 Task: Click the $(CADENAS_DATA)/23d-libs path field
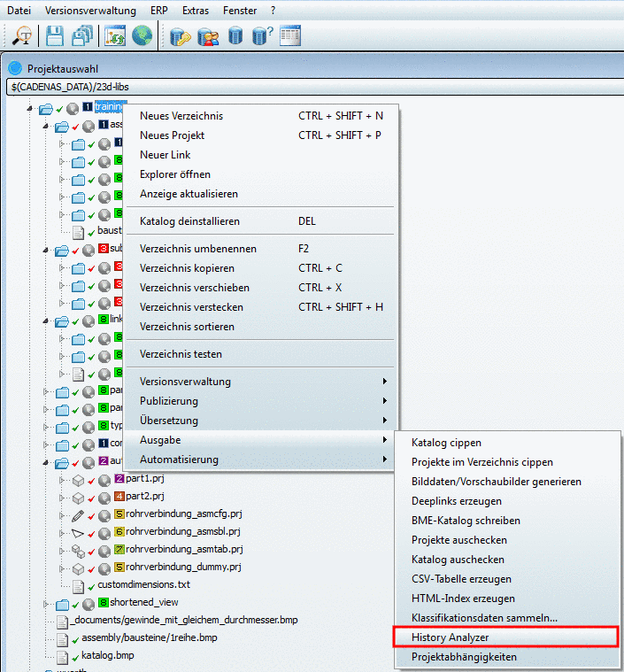[x=315, y=87]
